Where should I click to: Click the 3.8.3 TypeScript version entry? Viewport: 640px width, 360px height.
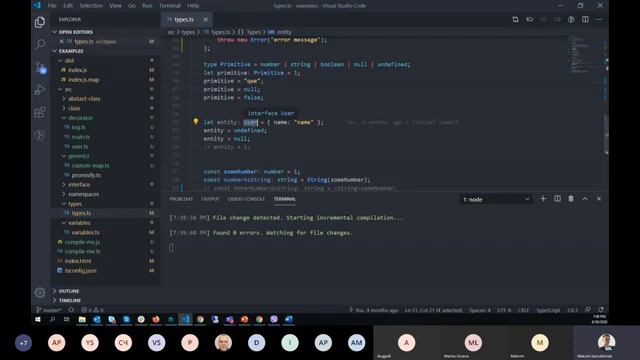(573, 310)
